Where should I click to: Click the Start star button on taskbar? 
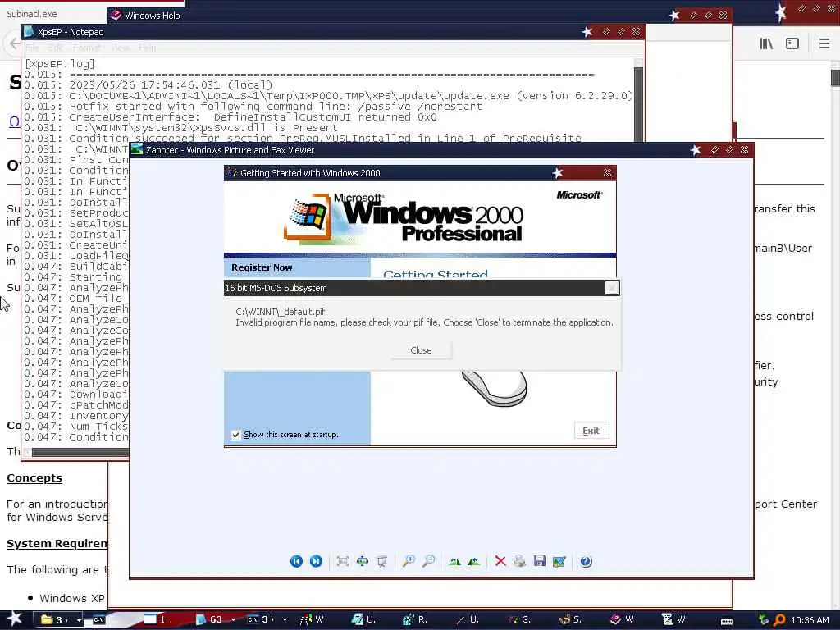[13, 619]
